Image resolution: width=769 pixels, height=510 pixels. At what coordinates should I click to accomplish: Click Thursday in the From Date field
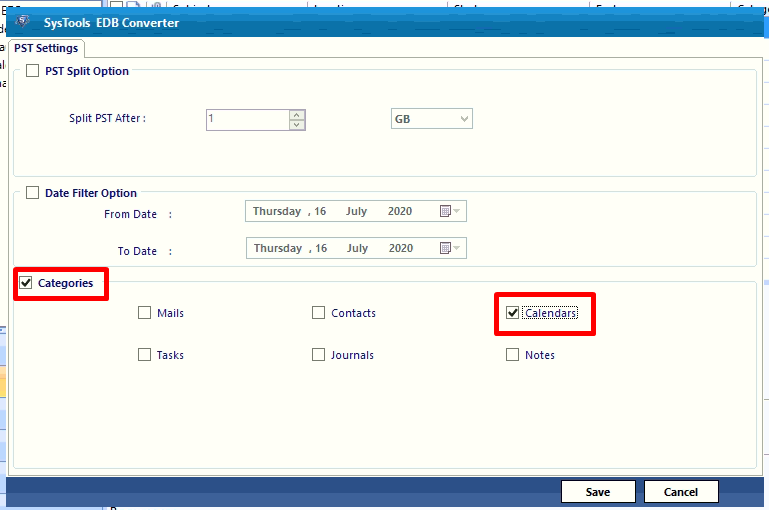(277, 211)
